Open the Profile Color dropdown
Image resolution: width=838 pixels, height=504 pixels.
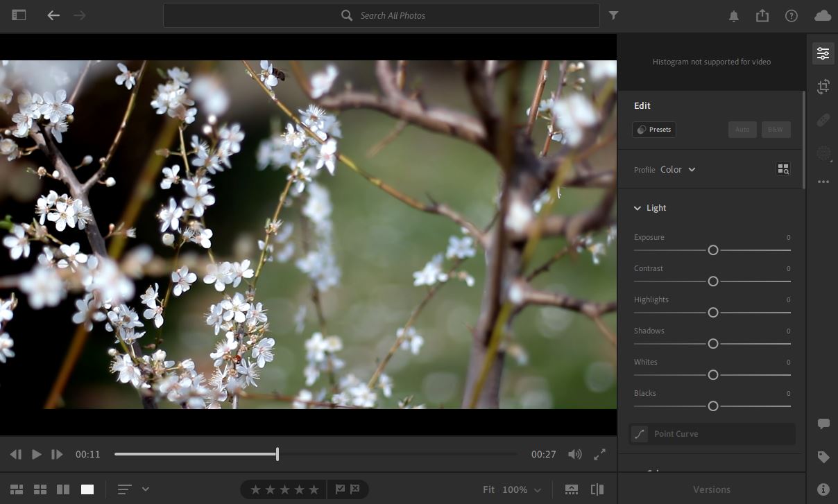tap(678, 170)
